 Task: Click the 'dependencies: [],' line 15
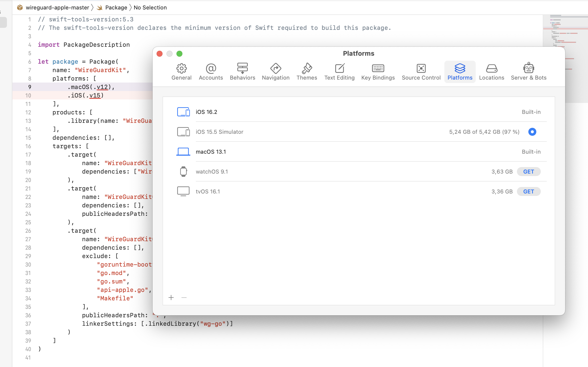click(84, 138)
